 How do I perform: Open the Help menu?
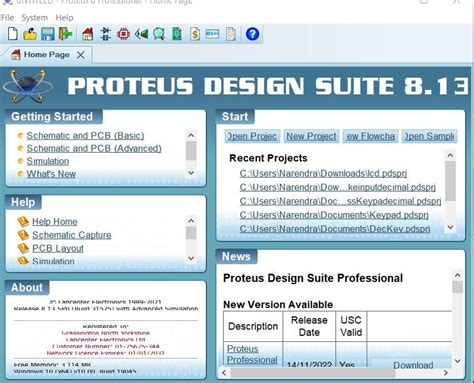(x=64, y=18)
